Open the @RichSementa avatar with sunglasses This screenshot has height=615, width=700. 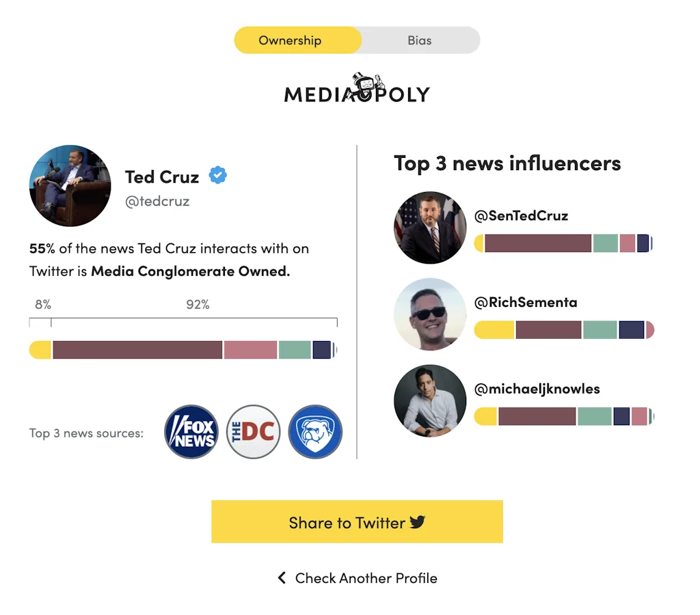430,314
